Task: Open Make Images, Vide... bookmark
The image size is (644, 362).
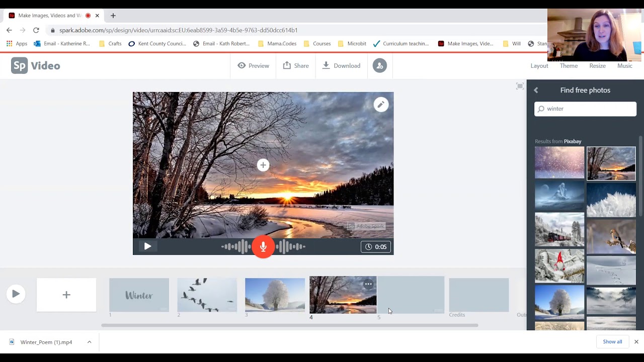Action: click(x=466, y=44)
